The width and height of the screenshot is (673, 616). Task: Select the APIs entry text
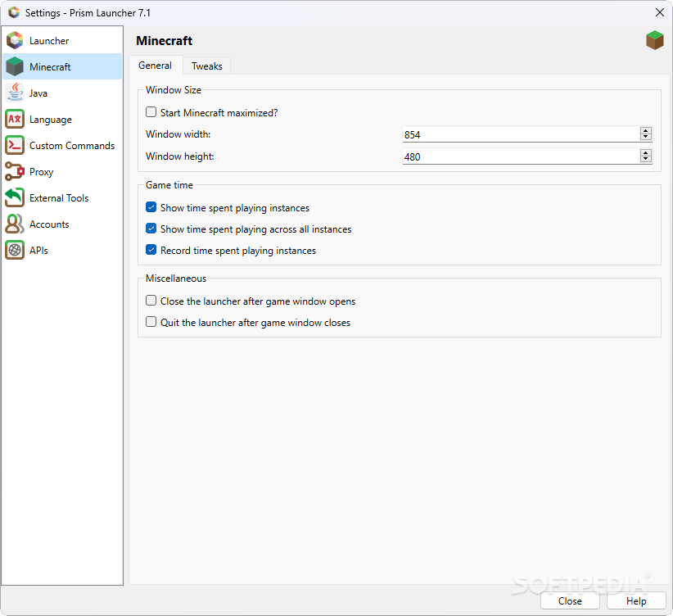(x=38, y=251)
